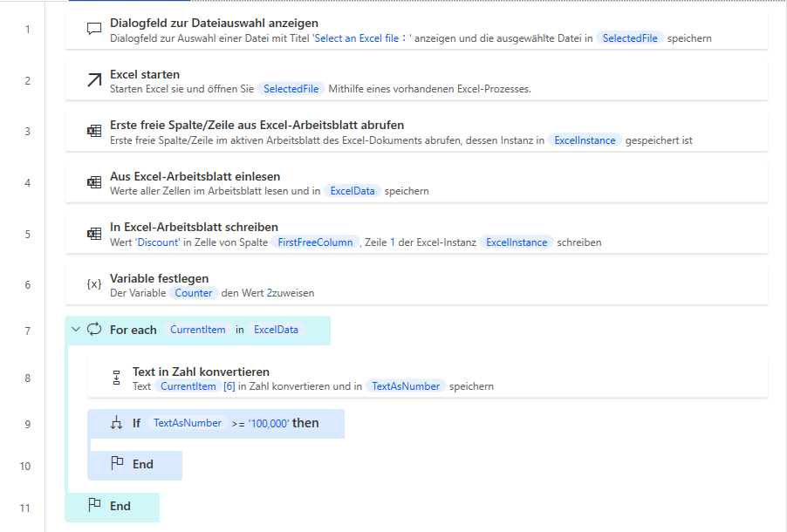The height and width of the screenshot is (532, 787).
Task: Click the TextAsNumber variable in step 8
Action: (x=405, y=386)
